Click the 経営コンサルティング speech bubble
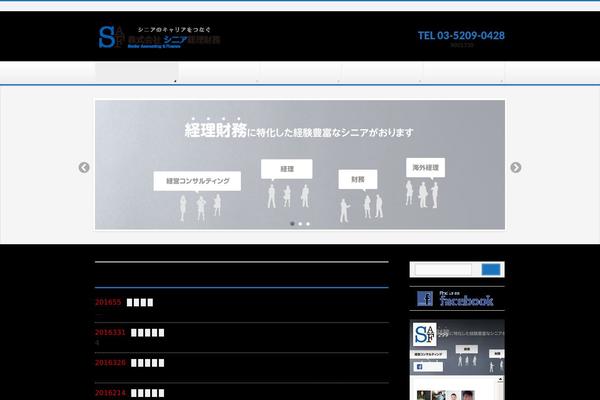 point(197,181)
